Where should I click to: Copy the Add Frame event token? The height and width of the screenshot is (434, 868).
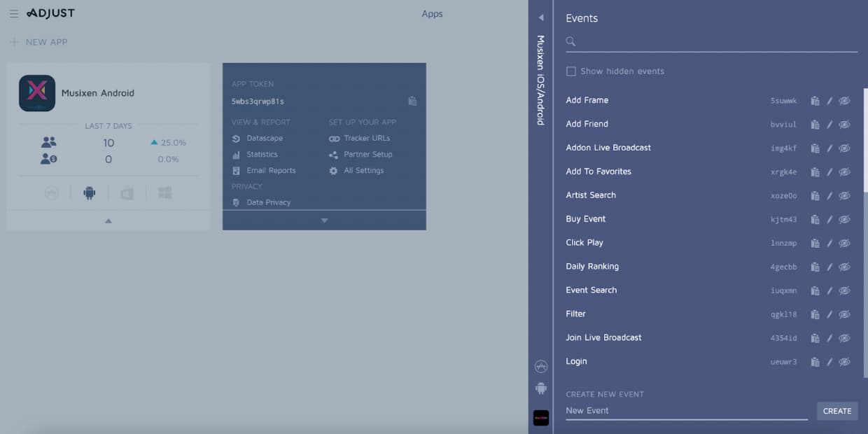815,101
